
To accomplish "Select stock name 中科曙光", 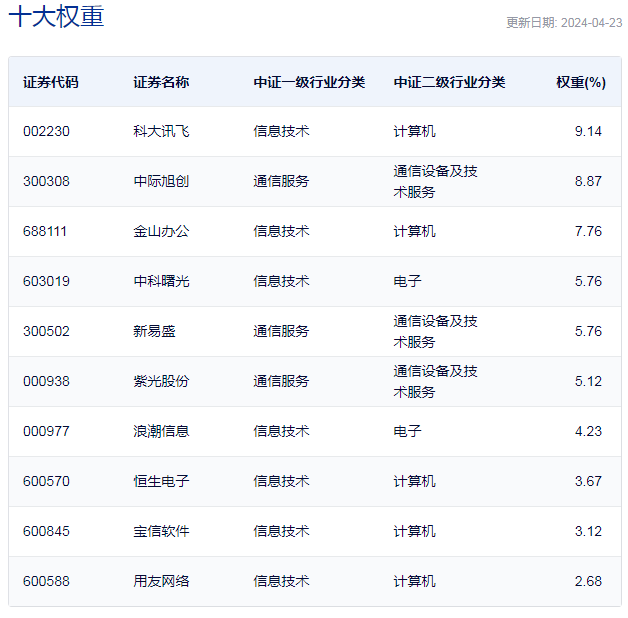I will coord(161,281).
